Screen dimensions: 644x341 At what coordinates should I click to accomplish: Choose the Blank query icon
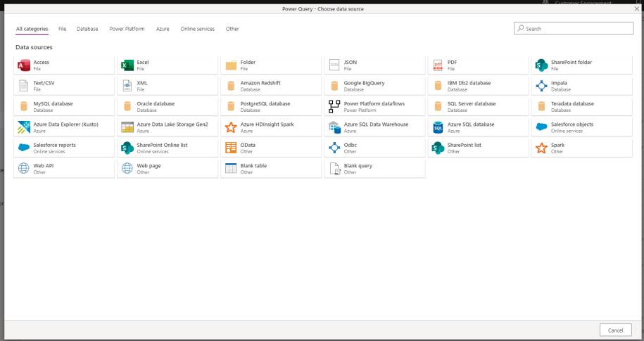pos(334,169)
